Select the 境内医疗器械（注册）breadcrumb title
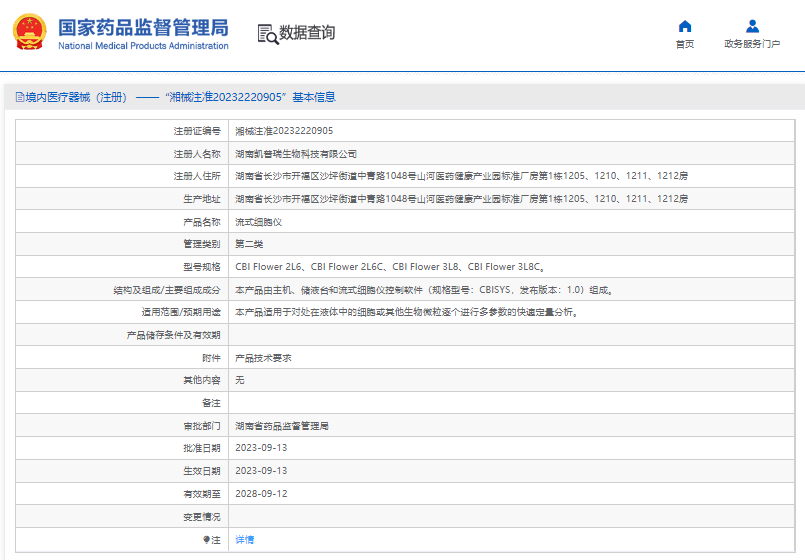The width and height of the screenshot is (805, 560). (76, 97)
